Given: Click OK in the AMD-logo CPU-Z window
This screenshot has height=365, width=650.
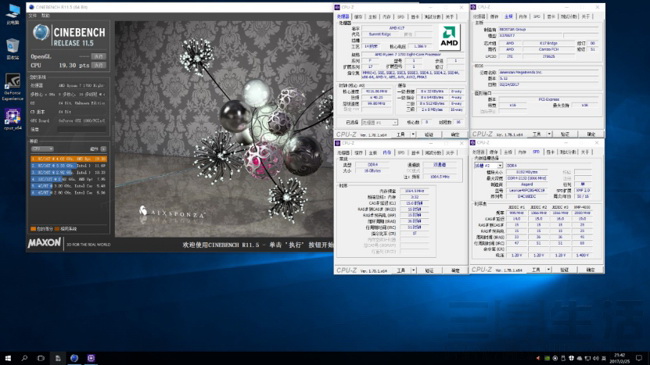Looking at the screenshot, I should 455,135.
